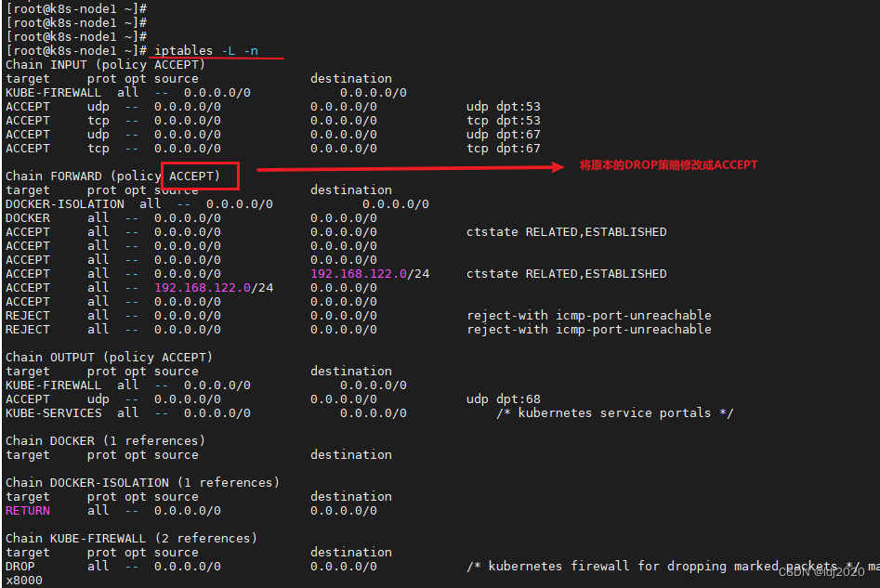Click the iptables -L -n command text
The image size is (880, 588).
(206, 50)
